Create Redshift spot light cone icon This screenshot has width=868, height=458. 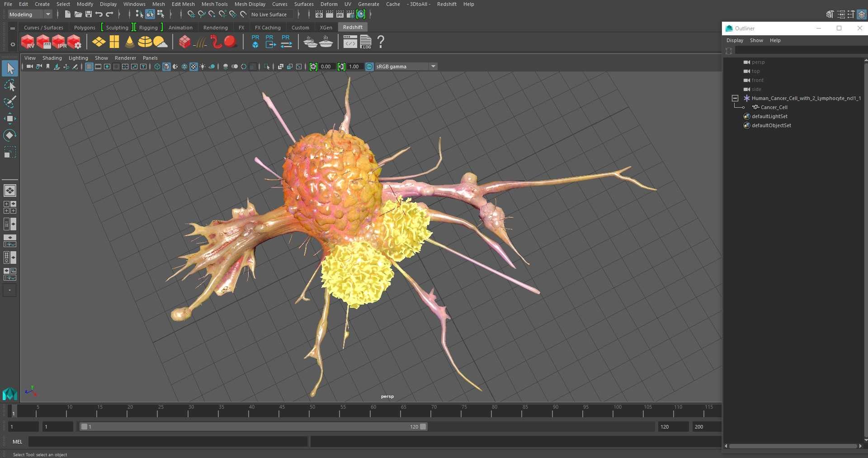(x=130, y=42)
